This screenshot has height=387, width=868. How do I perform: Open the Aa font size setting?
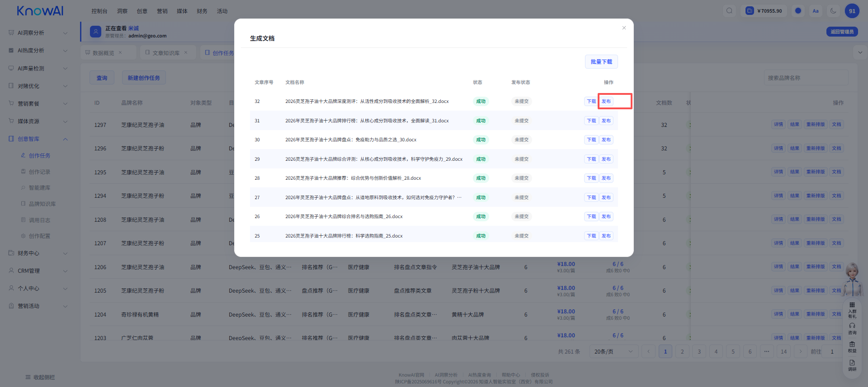[816, 11]
